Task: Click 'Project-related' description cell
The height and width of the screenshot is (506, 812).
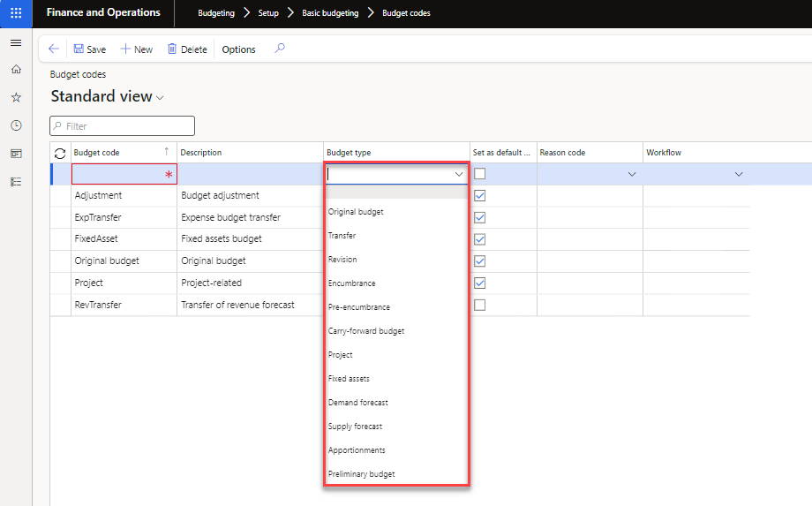Action: (x=250, y=283)
